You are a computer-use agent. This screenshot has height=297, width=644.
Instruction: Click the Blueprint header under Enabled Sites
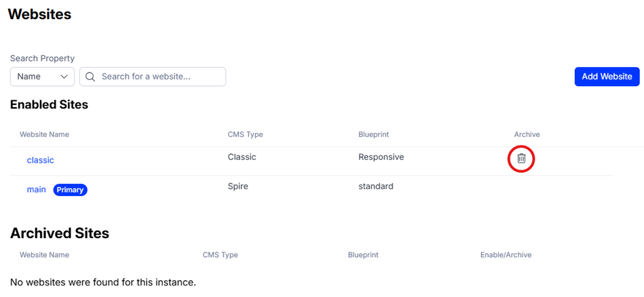374,134
